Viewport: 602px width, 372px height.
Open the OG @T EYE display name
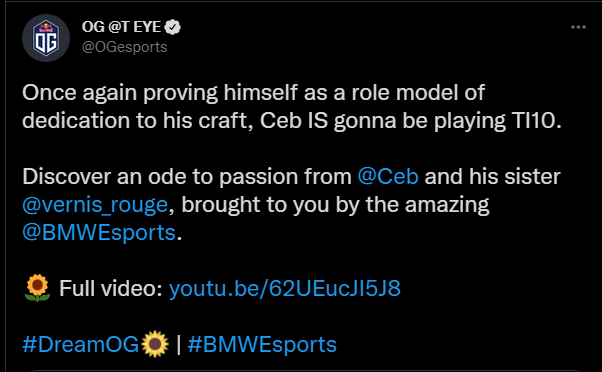tap(121, 27)
